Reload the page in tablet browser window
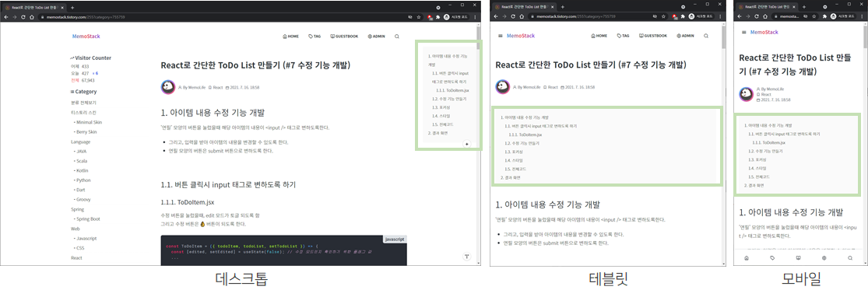The height and width of the screenshot is (297, 868). (x=514, y=16)
